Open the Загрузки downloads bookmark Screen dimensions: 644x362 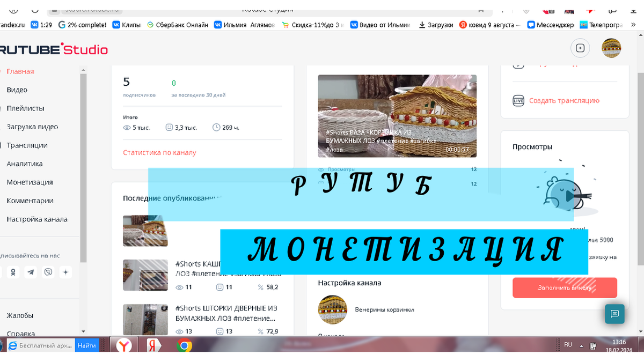[x=436, y=25]
